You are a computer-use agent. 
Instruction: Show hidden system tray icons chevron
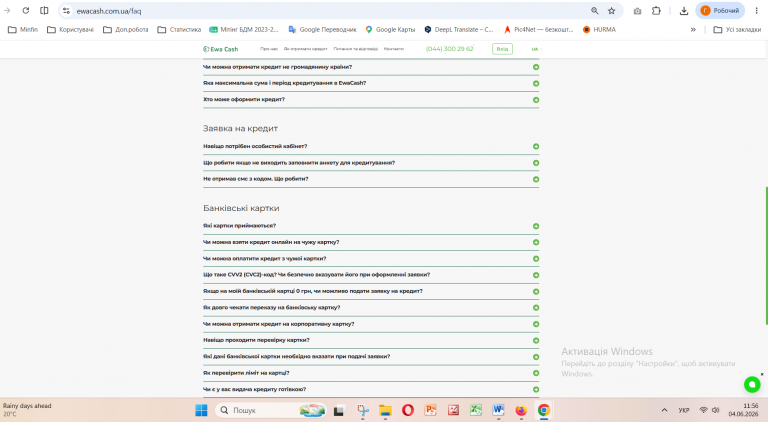664,410
